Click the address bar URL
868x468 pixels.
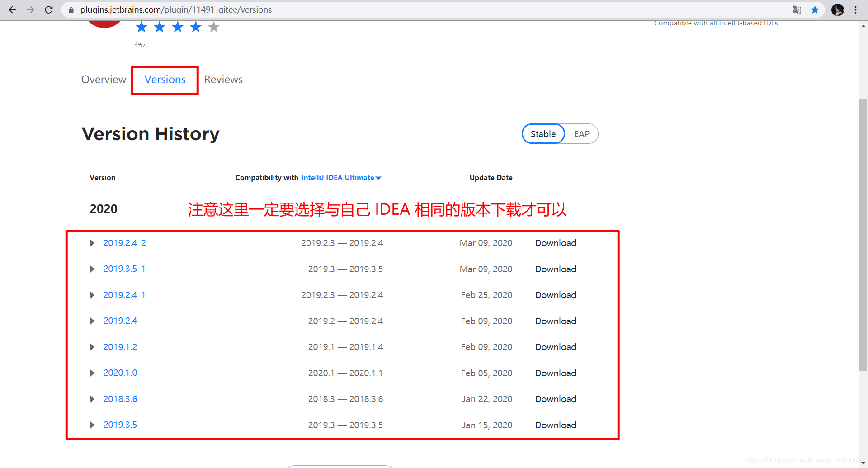tap(176, 9)
